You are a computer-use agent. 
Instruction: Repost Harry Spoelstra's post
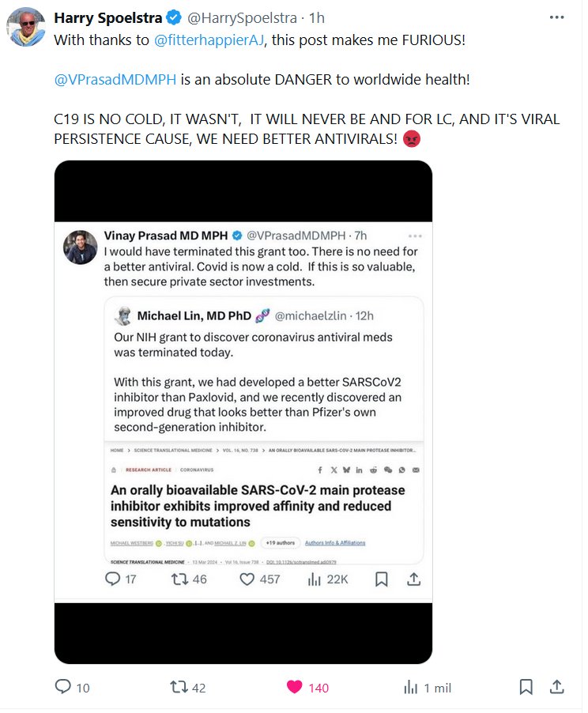point(180,687)
